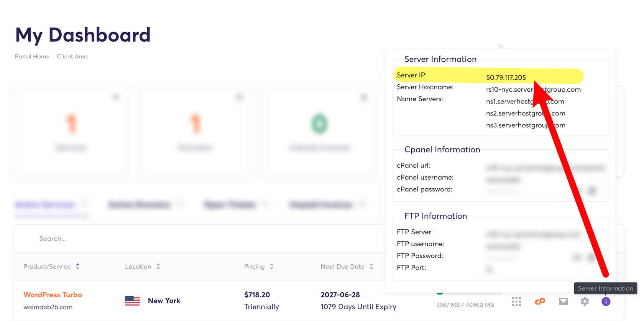Switch to the Active Domains tab
Viewport: 644px width, 321px height.
click(139, 205)
